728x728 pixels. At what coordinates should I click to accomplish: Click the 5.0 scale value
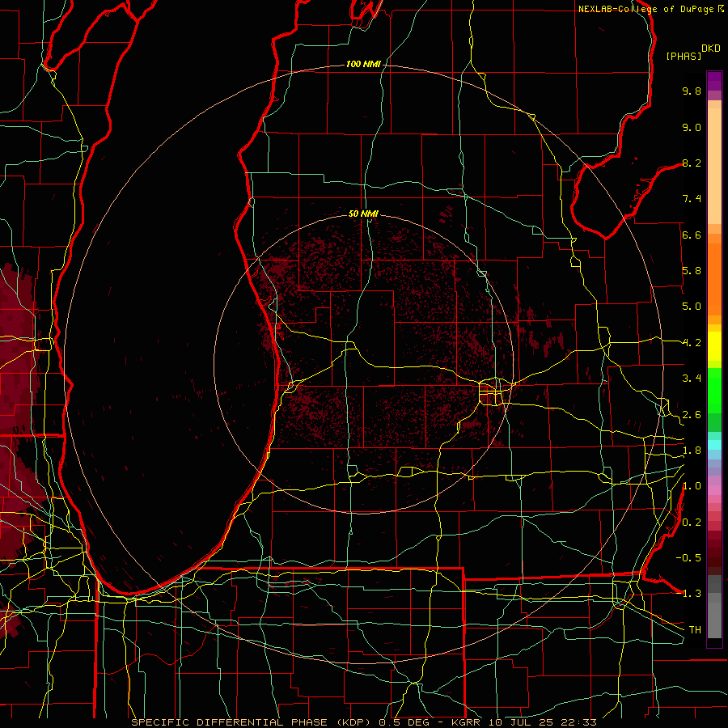click(692, 307)
